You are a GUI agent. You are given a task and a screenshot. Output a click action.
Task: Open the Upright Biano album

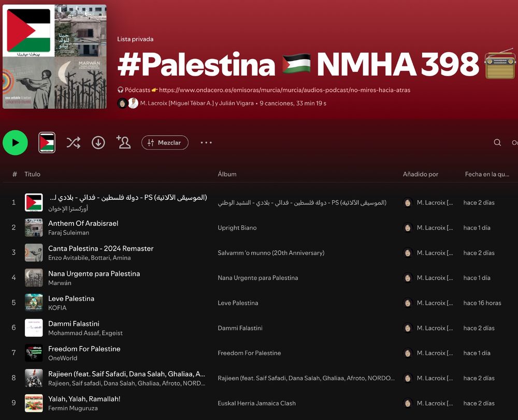pyautogui.click(x=237, y=228)
